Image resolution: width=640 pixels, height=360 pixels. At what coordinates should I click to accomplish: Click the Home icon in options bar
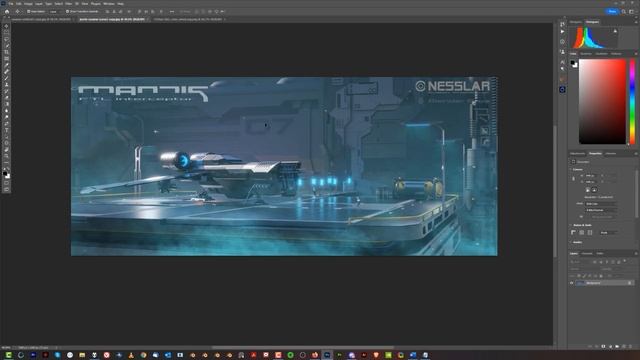[x=7, y=11]
